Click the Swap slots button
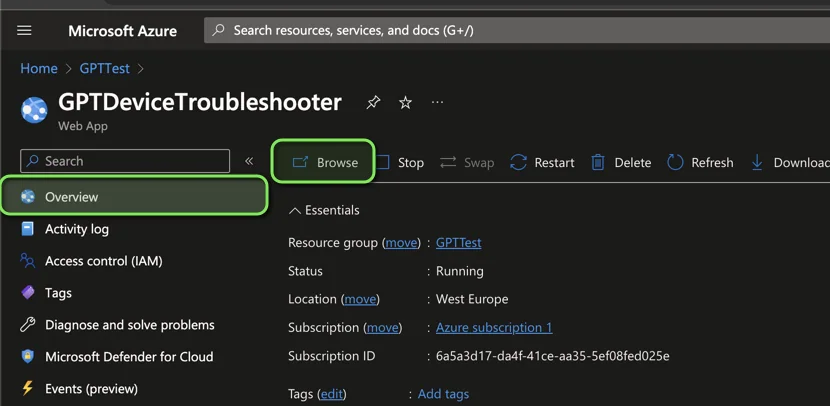The image size is (830, 406). pyautogui.click(x=467, y=163)
